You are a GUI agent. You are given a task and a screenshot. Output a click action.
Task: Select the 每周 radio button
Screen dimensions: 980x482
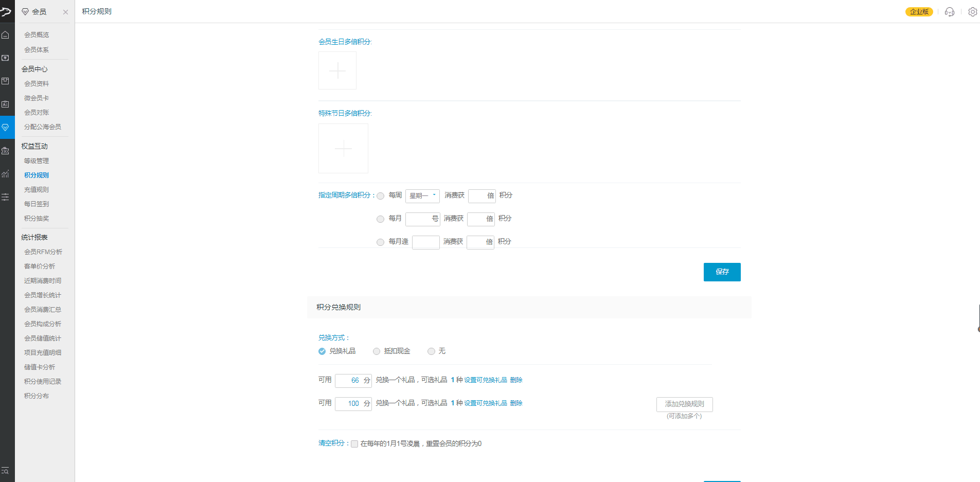(381, 196)
